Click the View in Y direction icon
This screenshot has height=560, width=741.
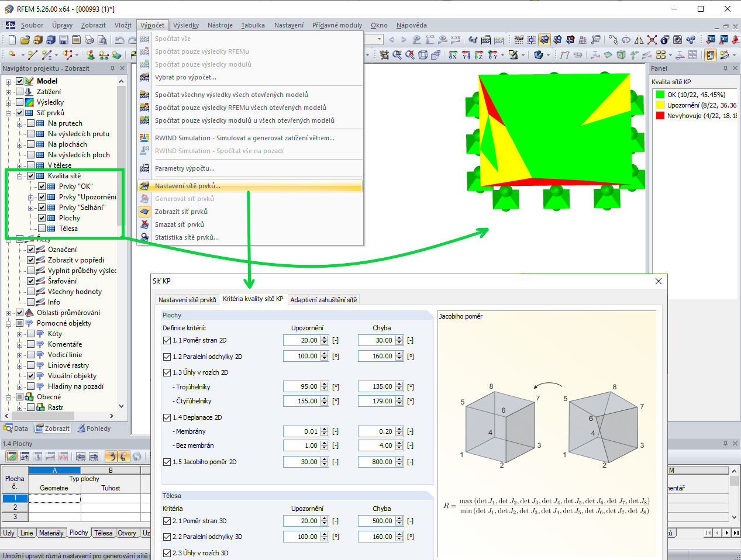(x=466, y=55)
